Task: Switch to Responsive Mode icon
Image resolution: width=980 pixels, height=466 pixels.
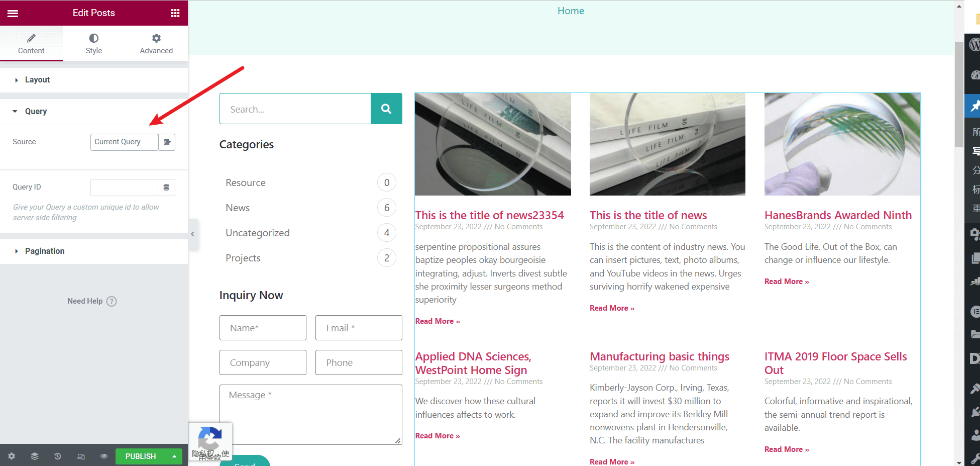Action: point(81,456)
